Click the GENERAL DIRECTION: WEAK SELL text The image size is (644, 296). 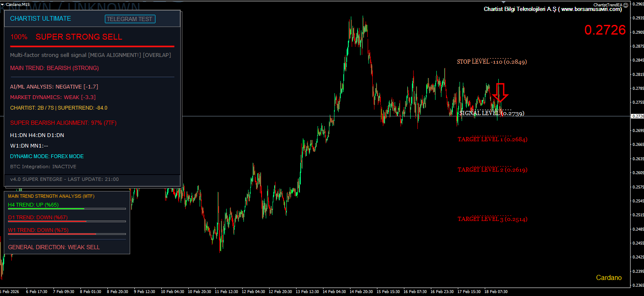pos(54,247)
